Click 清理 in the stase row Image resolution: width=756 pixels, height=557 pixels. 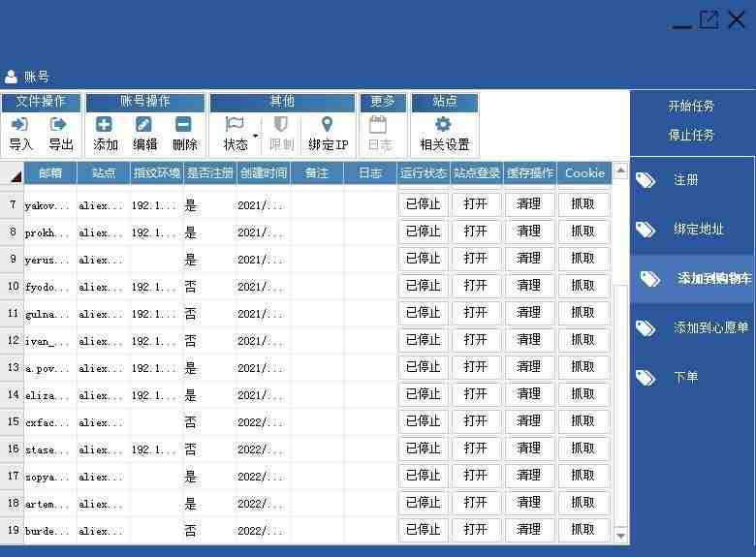529,449
